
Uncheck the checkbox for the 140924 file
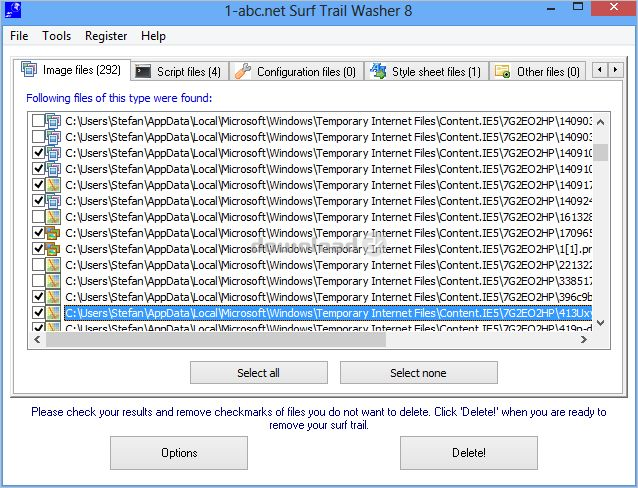click(x=38, y=201)
